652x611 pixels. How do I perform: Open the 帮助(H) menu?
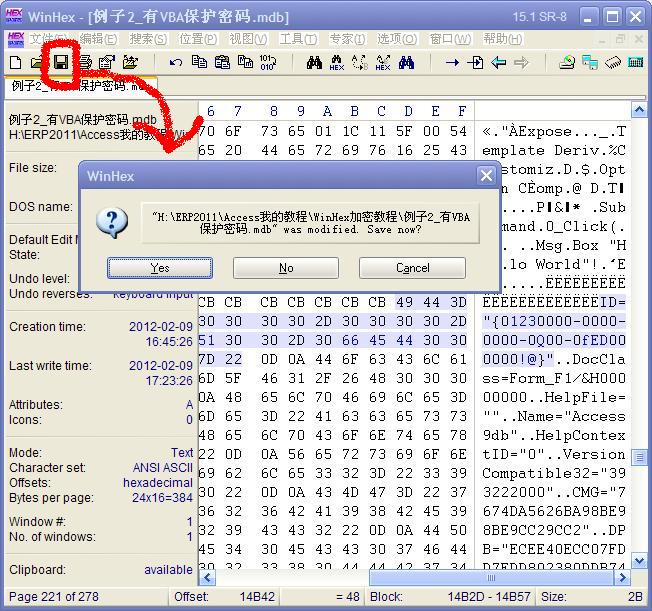pos(502,39)
